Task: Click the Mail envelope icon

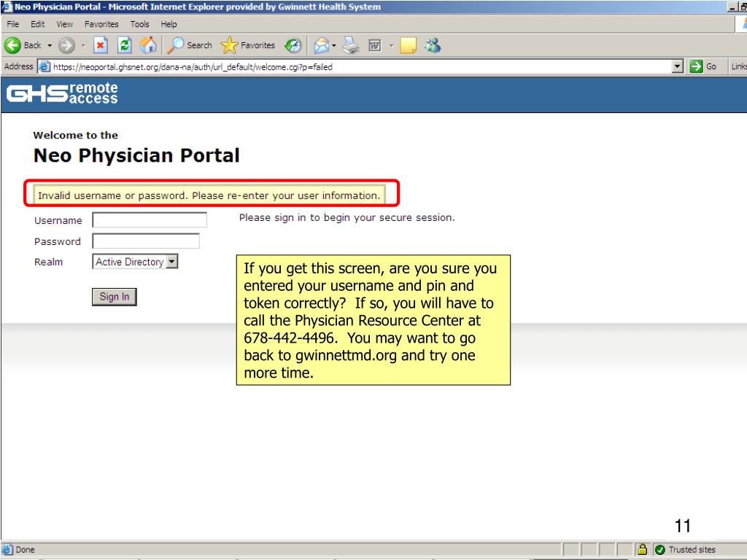Action: coord(322,46)
